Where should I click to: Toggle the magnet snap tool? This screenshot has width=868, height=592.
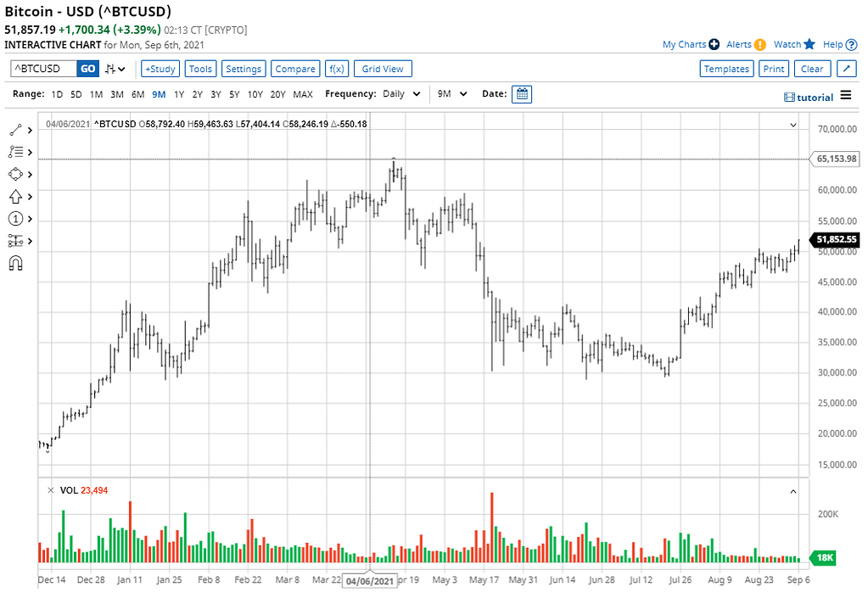pyautogui.click(x=15, y=264)
